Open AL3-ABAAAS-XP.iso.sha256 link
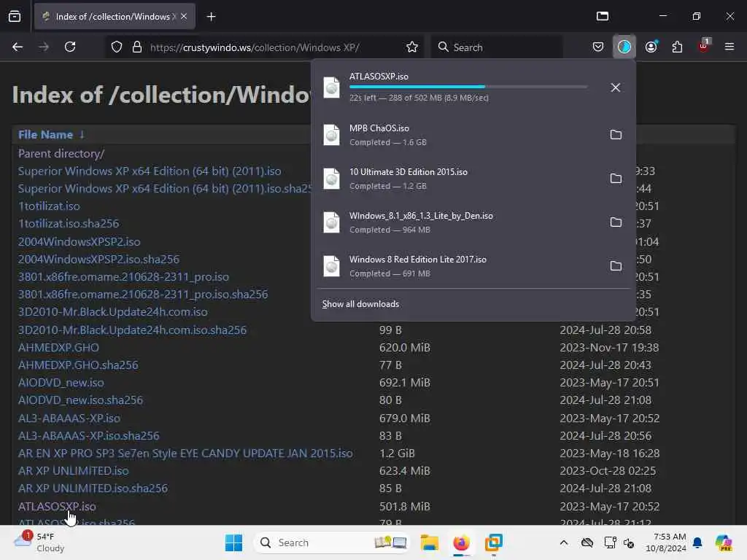747x560 pixels. (x=88, y=436)
